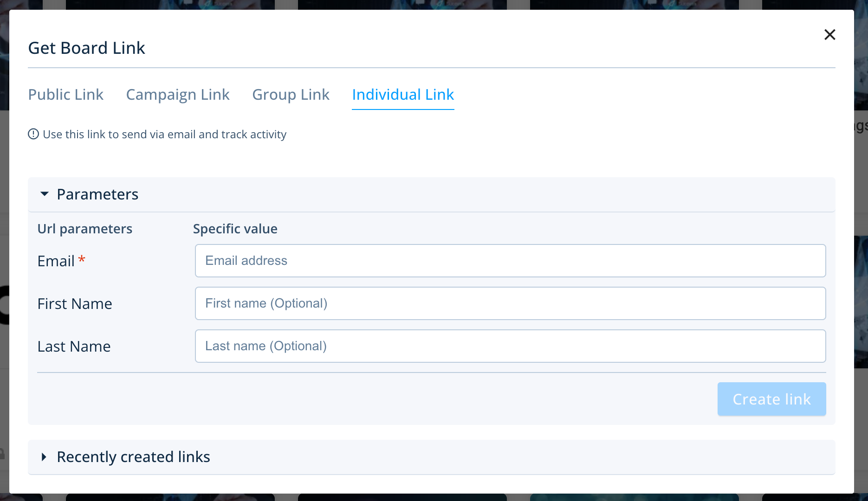868x501 pixels.
Task: Click the email tracking hint text
Action: point(164,135)
